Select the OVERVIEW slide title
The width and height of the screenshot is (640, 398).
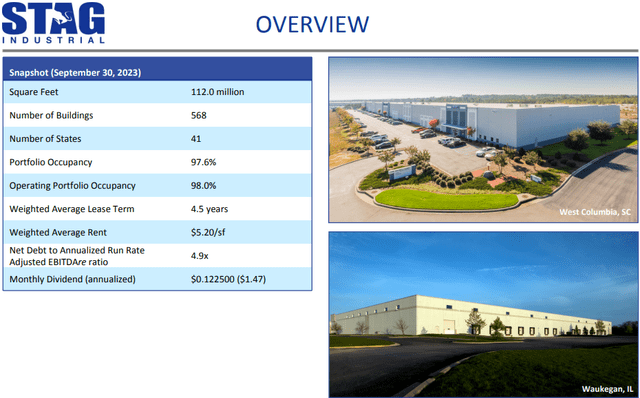point(312,24)
